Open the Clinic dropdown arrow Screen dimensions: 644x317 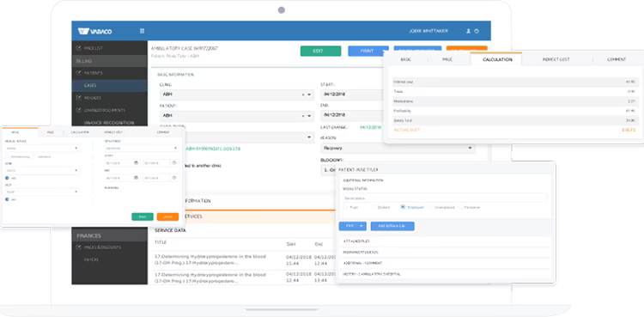coord(309,94)
